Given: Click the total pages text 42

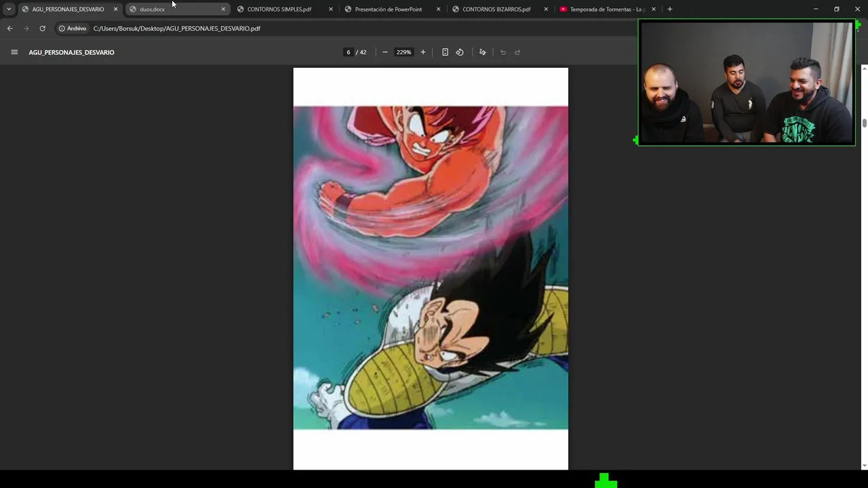Looking at the screenshot, I should [363, 52].
